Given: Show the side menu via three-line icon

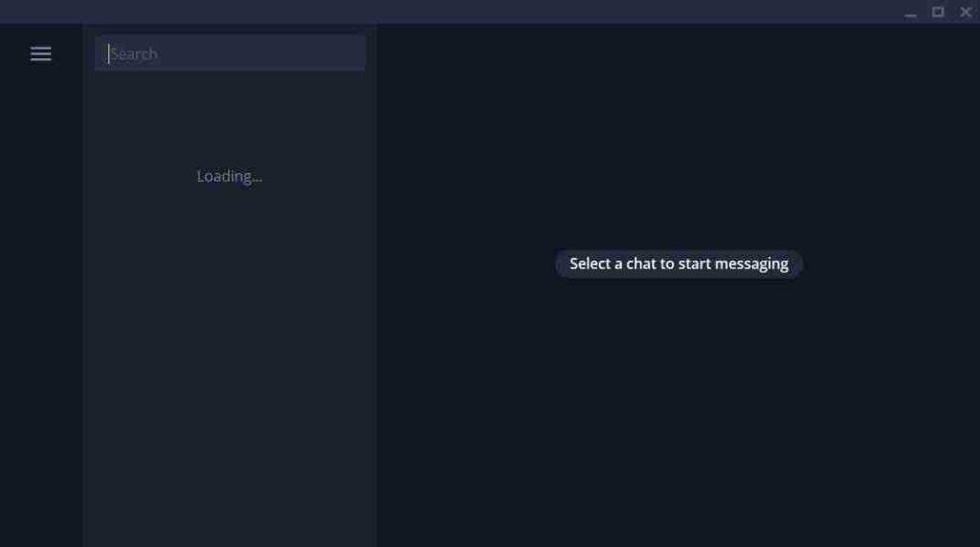Looking at the screenshot, I should pyautogui.click(x=40, y=54).
